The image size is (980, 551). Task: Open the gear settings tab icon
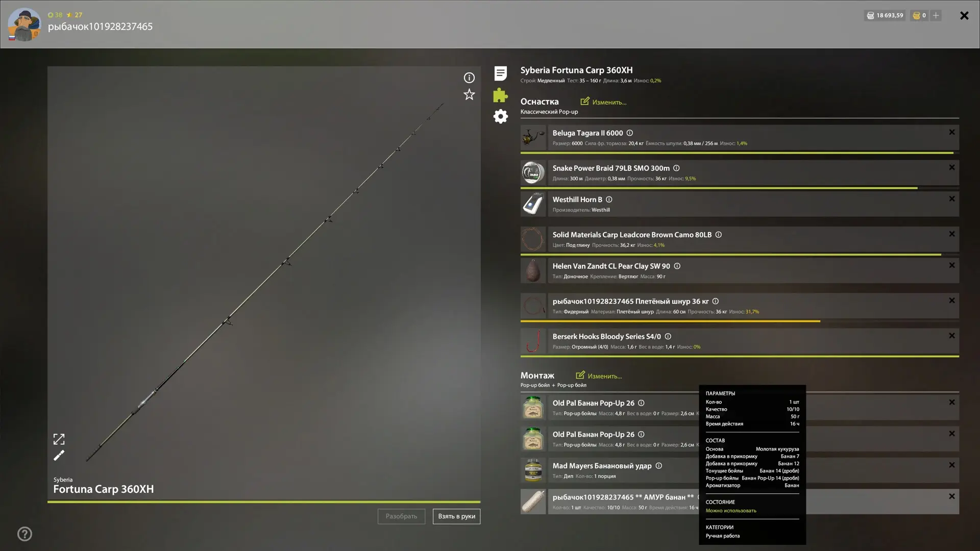(501, 116)
